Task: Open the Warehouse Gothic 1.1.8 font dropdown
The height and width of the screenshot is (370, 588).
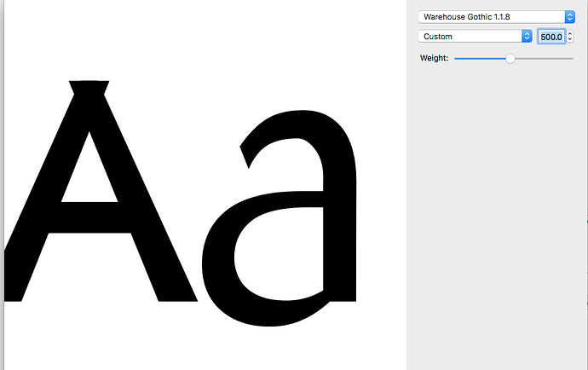Action: point(497,17)
